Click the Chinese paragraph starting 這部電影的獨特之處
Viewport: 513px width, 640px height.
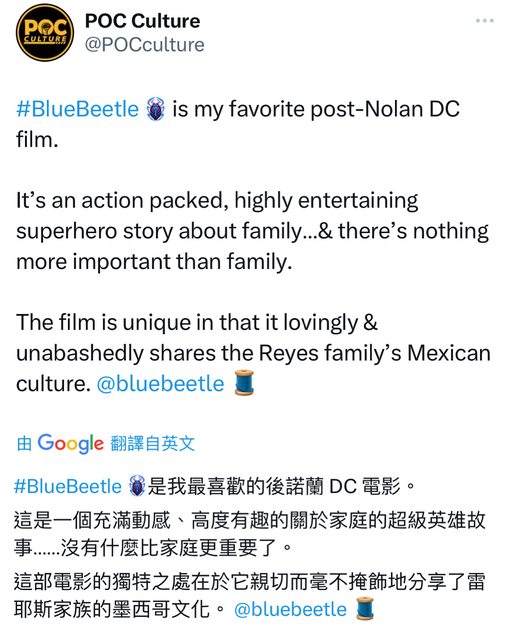(249, 595)
